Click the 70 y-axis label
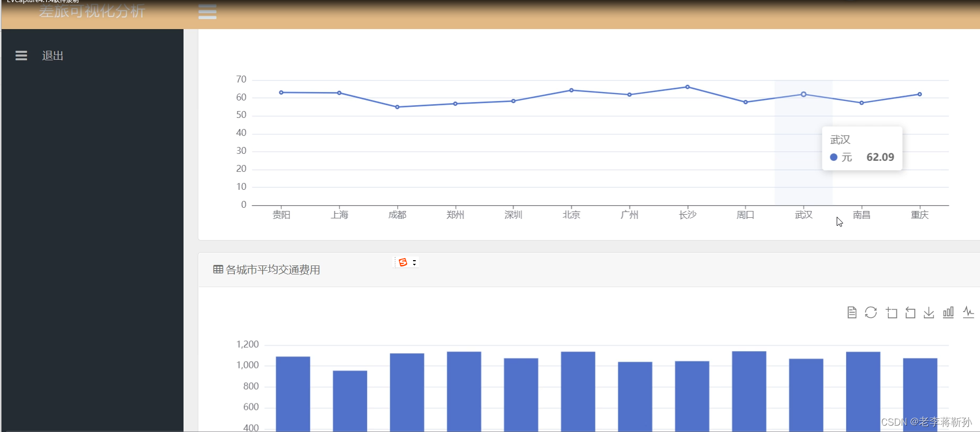Image resolution: width=980 pixels, height=432 pixels. (241, 79)
